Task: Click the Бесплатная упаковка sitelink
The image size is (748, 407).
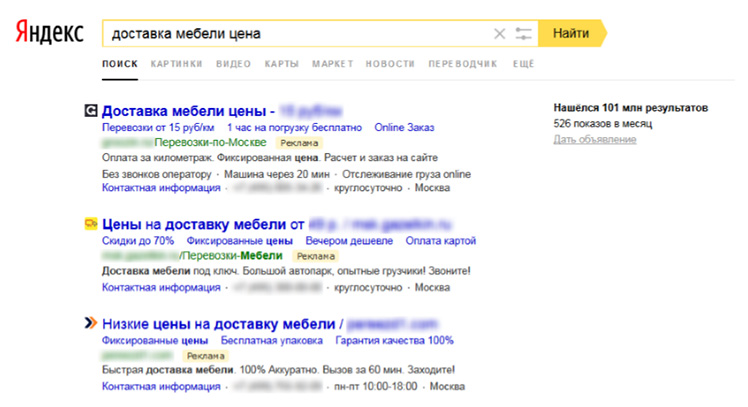Action: (271, 340)
